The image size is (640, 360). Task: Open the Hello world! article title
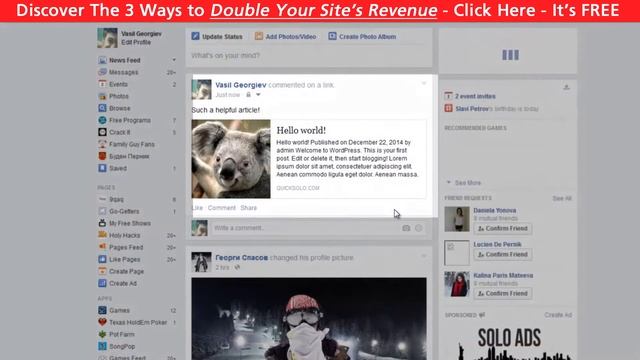[x=301, y=130]
